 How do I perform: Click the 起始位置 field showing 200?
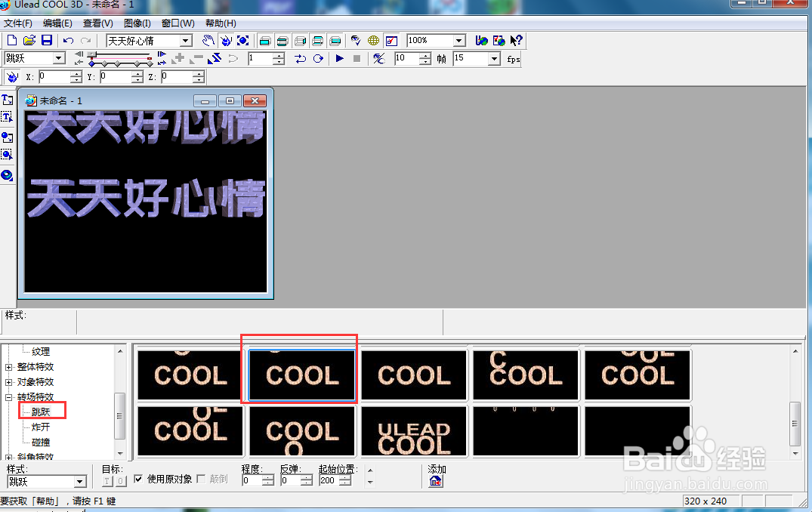click(329, 481)
